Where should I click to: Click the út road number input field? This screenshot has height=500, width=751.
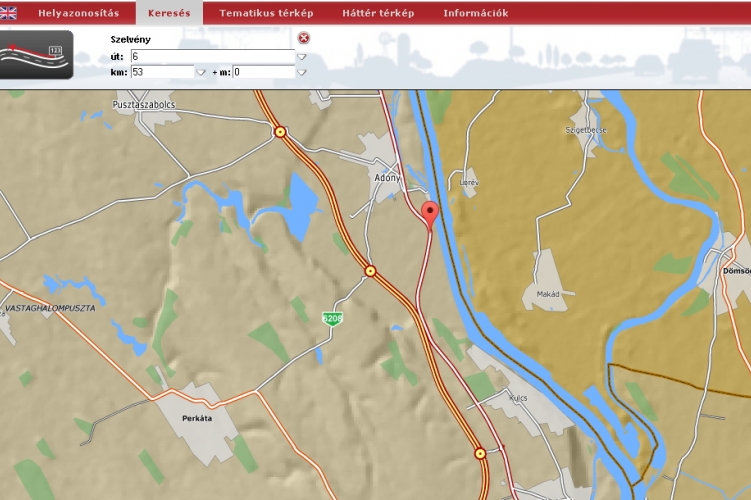pos(212,57)
